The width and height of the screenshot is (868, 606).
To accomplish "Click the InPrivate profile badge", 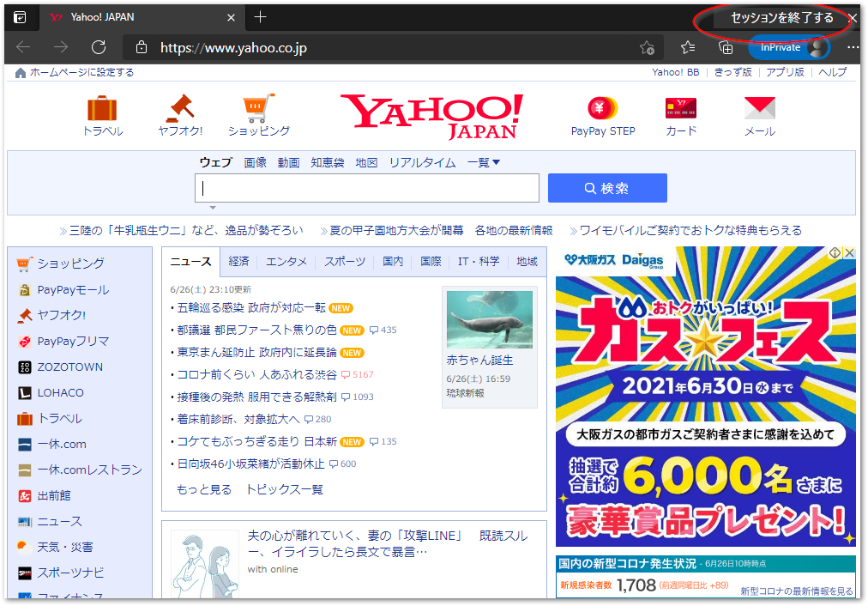I will [789, 47].
